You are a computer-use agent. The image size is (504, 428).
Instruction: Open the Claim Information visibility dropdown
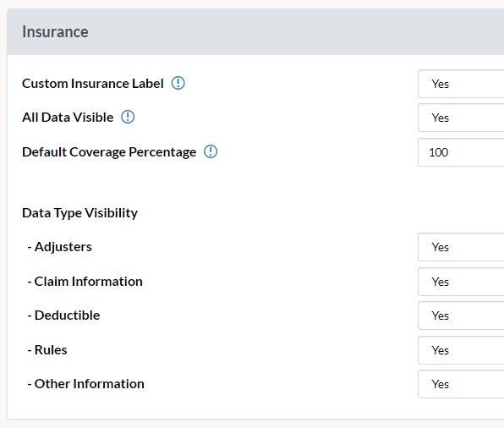pos(461,282)
